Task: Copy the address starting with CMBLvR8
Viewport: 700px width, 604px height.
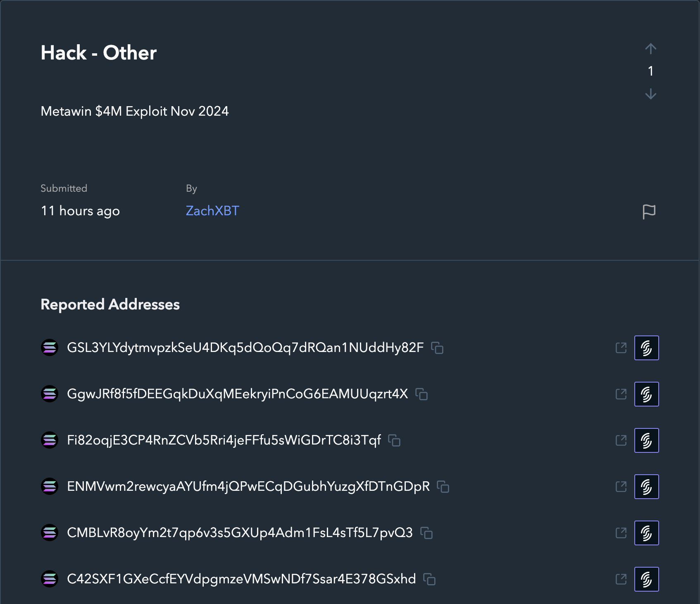Action: pos(426,533)
